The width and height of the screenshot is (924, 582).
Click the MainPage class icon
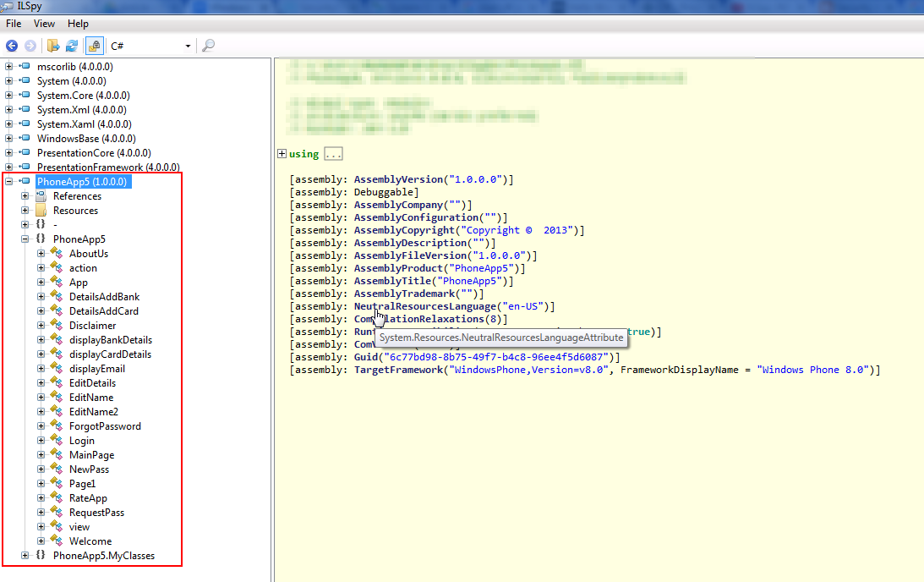[x=57, y=454]
